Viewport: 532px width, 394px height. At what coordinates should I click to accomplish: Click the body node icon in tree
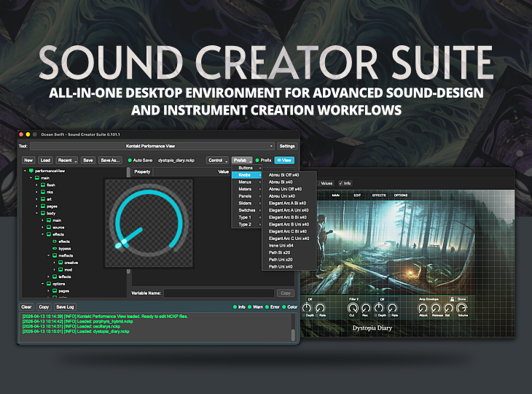point(43,213)
